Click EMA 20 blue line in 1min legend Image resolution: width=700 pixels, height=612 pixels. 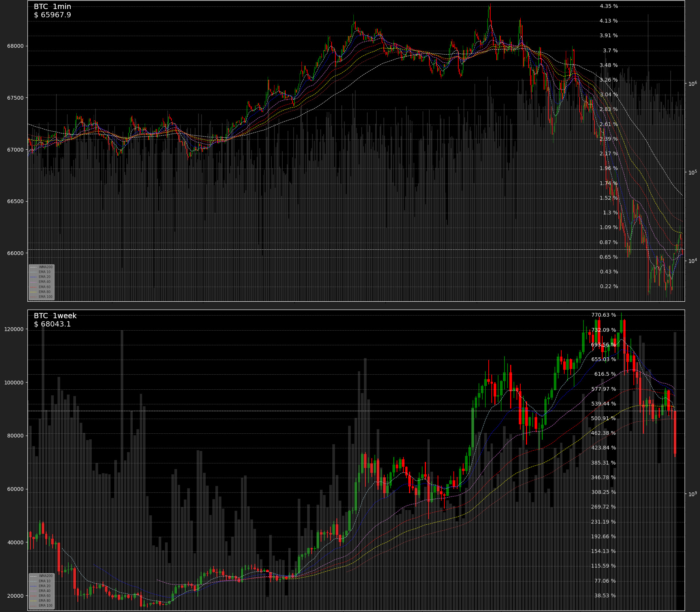coord(44,277)
